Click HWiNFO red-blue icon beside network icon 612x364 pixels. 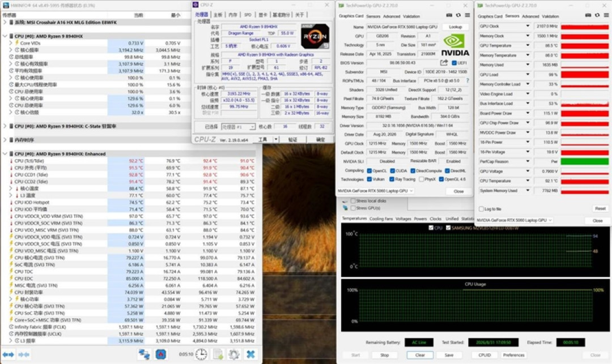tap(161, 354)
